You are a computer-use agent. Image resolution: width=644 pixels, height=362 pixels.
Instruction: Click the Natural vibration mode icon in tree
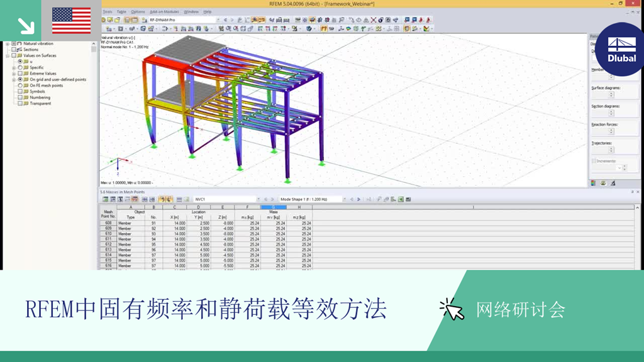click(x=19, y=43)
